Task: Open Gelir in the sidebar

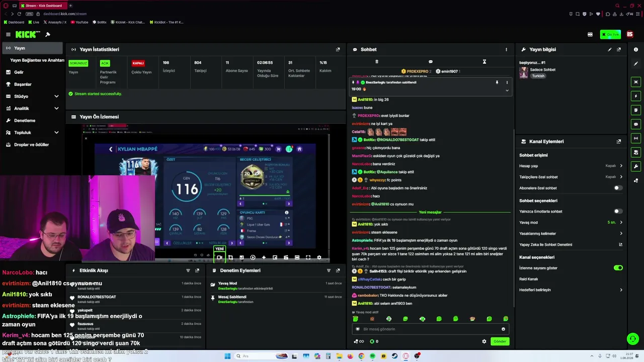Action: [33, 72]
